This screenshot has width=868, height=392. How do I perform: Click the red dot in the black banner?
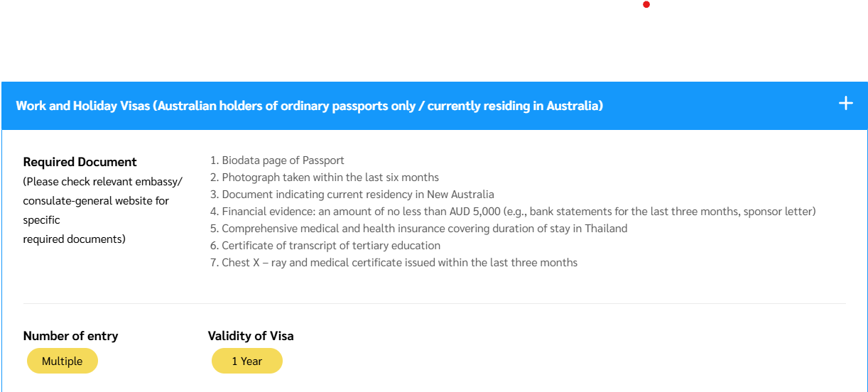646,5
